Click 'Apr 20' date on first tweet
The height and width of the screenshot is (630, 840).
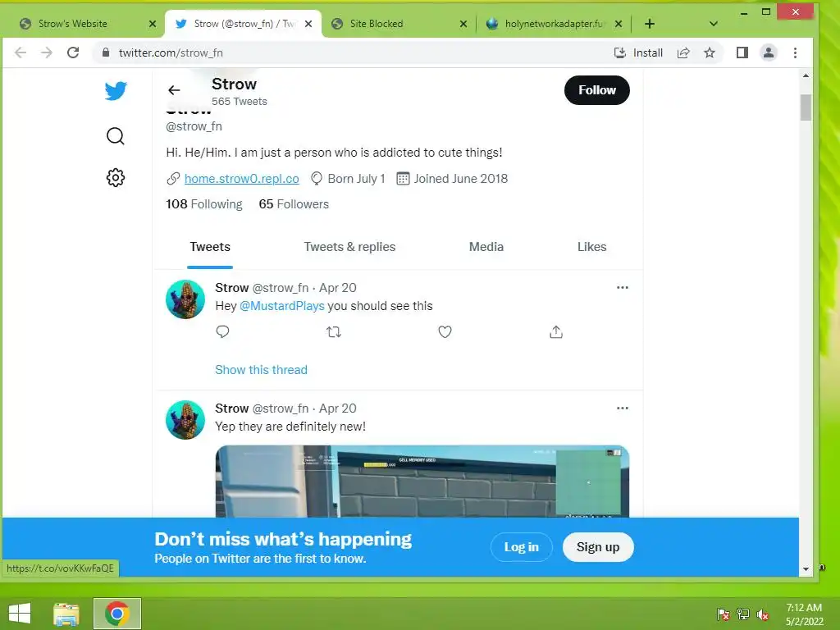[x=337, y=288]
